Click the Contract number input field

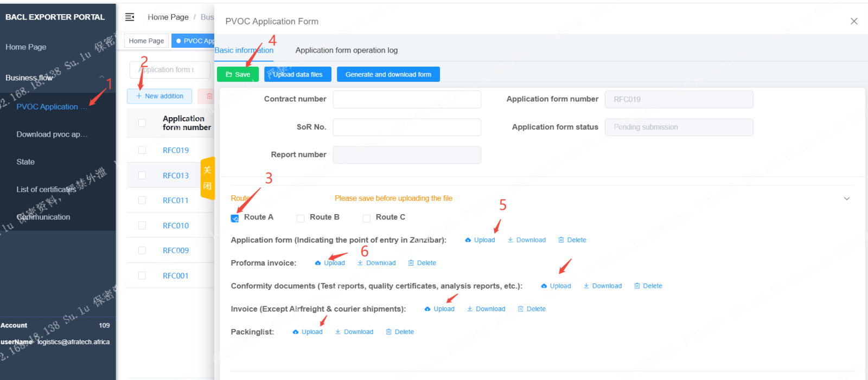406,99
